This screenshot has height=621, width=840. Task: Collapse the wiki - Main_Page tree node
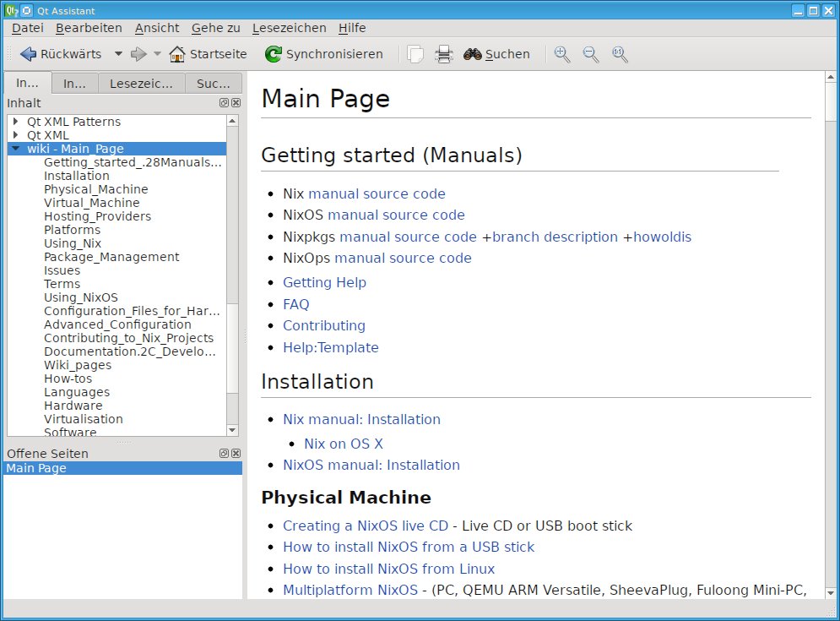[x=15, y=149]
